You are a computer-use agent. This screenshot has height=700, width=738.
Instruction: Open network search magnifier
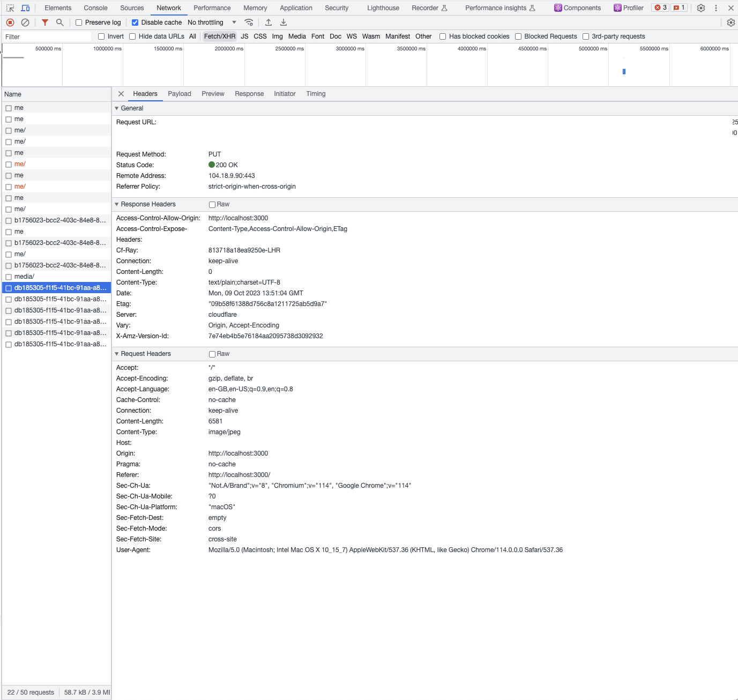60,23
